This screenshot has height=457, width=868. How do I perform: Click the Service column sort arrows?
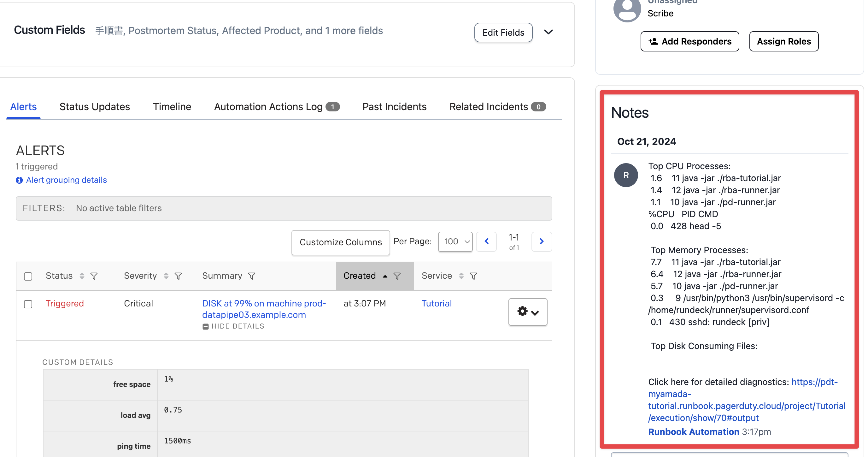[x=461, y=276]
